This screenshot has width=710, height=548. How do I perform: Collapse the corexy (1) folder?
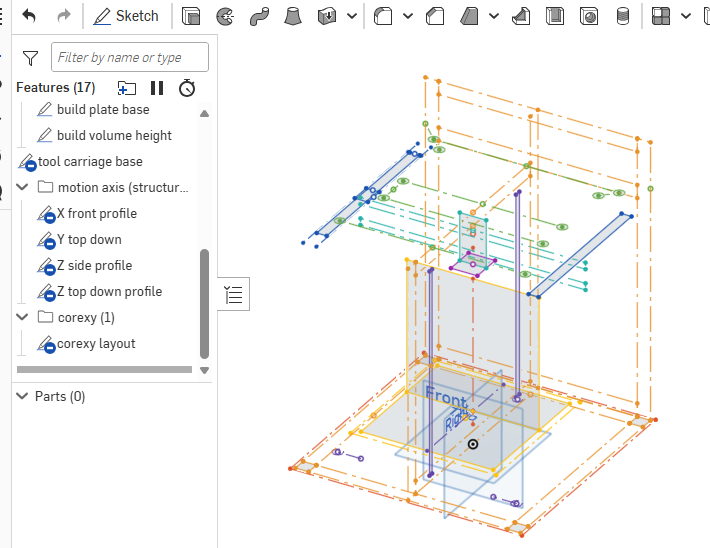pyautogui.click(x=23, y=317)
